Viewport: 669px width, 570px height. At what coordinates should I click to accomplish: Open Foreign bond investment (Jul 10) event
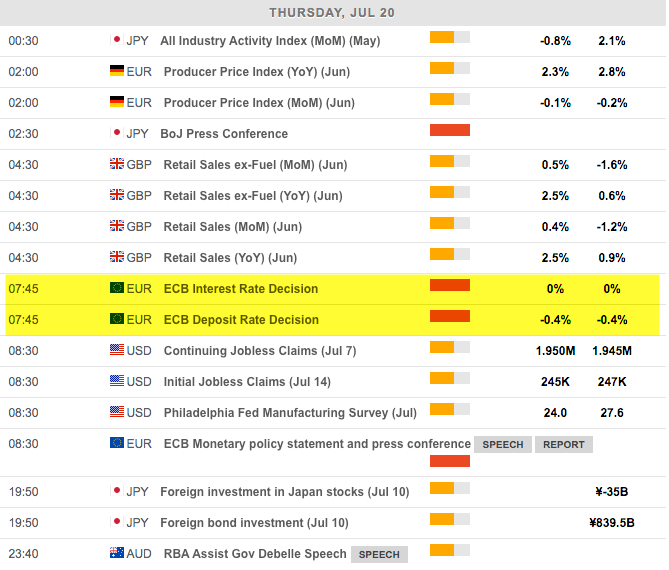click(x=254, y=523)
